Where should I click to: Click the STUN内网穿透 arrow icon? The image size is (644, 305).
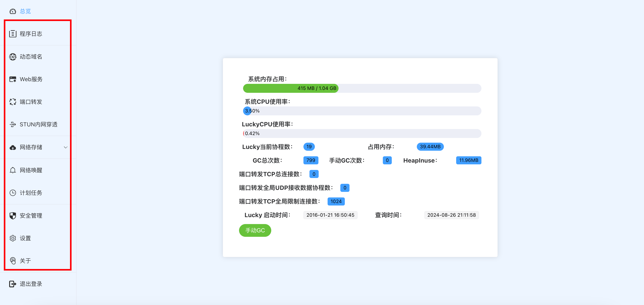[13, 124]
